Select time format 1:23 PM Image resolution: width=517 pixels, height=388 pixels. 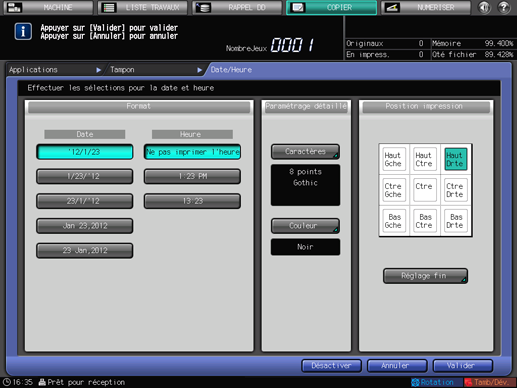[x=192, y=176]
